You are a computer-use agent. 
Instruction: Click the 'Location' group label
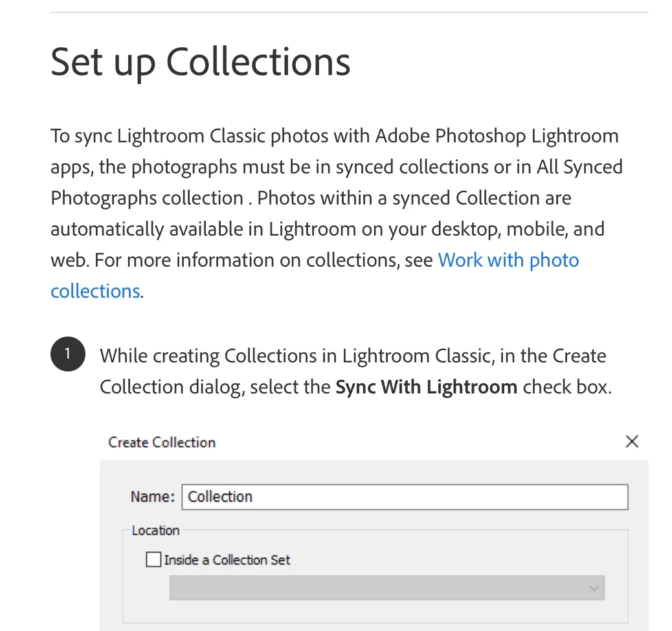click(155, 530)
